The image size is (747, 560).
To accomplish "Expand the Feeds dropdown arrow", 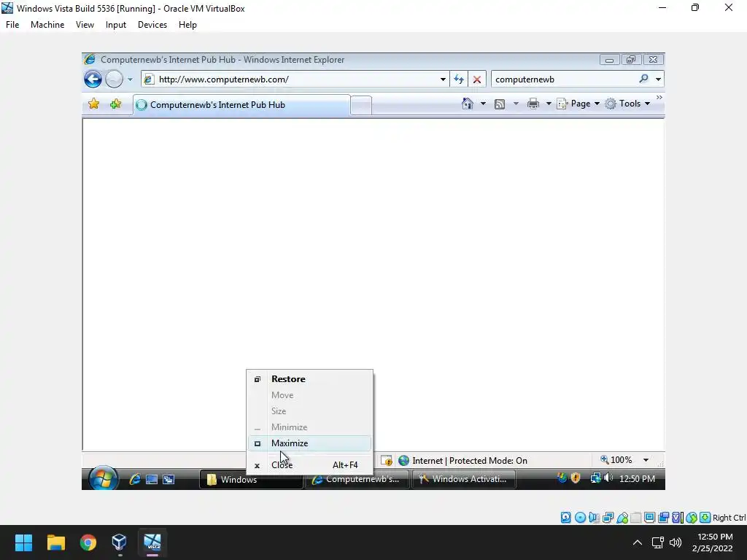I will click(x=516, y=104).
